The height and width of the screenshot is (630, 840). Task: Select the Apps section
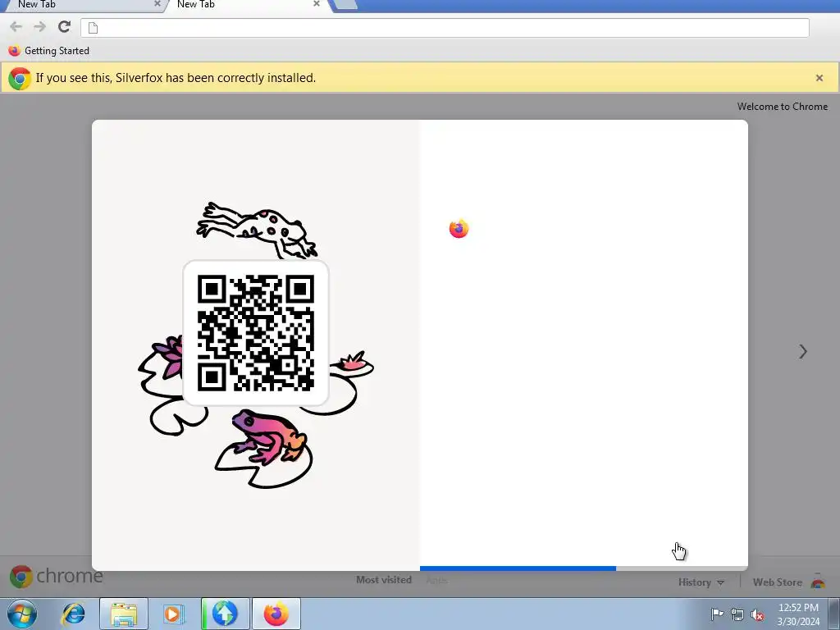point(436,580)
